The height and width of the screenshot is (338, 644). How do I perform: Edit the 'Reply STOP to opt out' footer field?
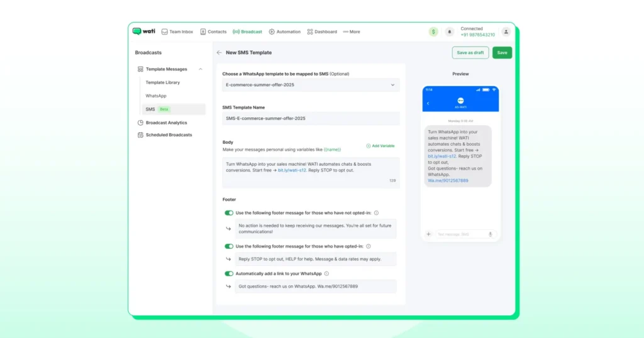tap(316, 259)
